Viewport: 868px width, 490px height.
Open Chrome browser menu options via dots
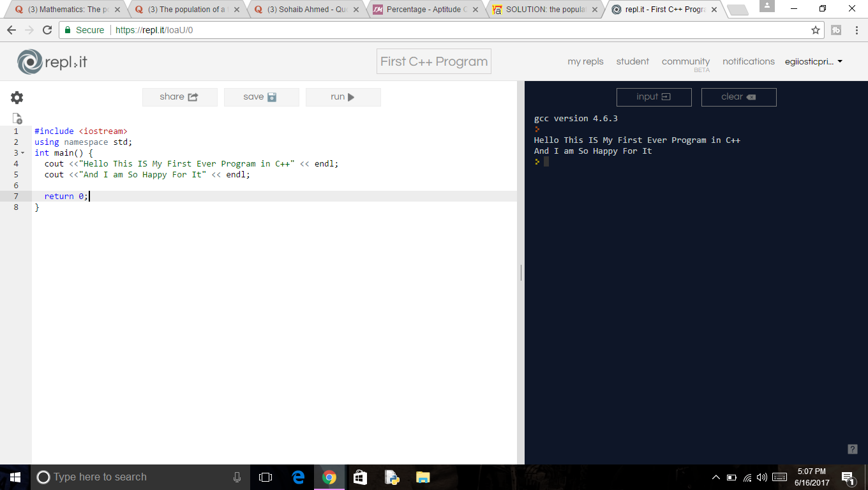pos(857,29)
